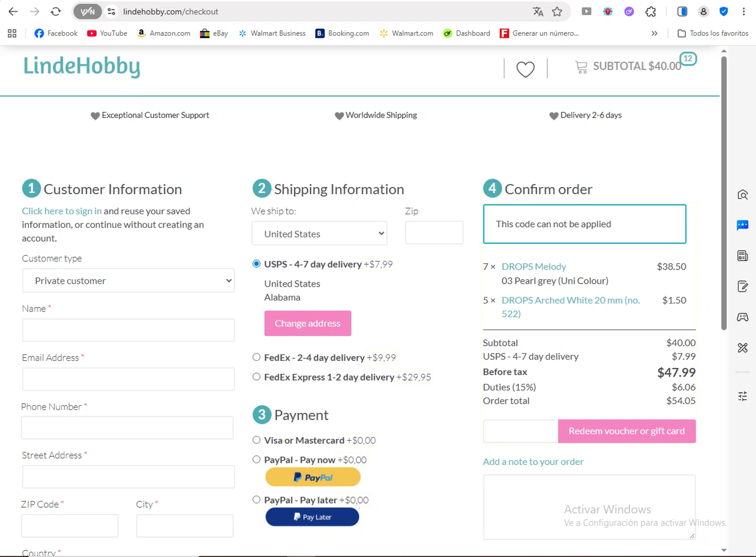Image resolution: width=756 pixels, height=557 pixels.
Task: Select USPS 4-7 day delivery option
Action: pyautogui.click(x=257, y=264)
